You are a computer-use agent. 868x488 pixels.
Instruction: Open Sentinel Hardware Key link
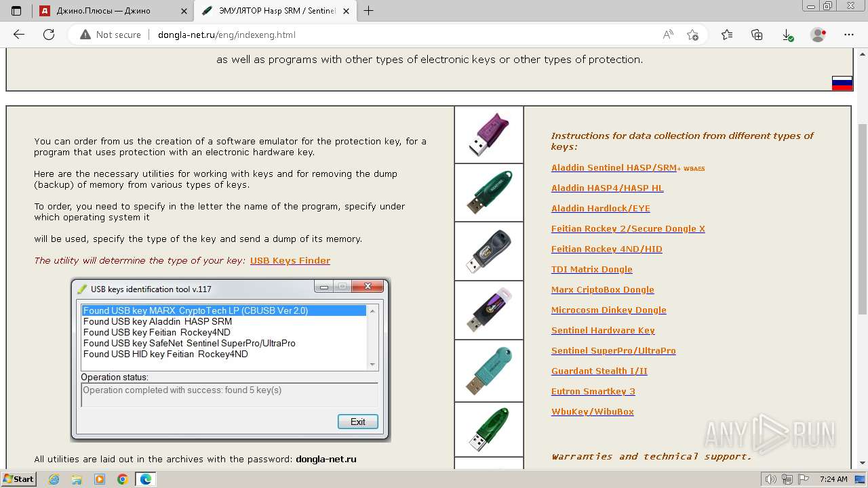point(603,330)
